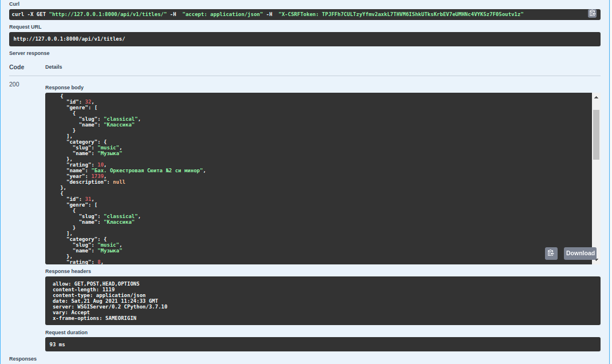Click the Bach suite name string

coord(145,171)
